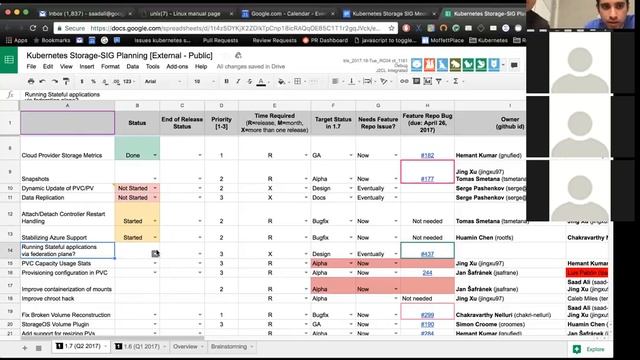Open the Format menu
The width and height of the screenshot is (640, 360).
pos(110,66)
